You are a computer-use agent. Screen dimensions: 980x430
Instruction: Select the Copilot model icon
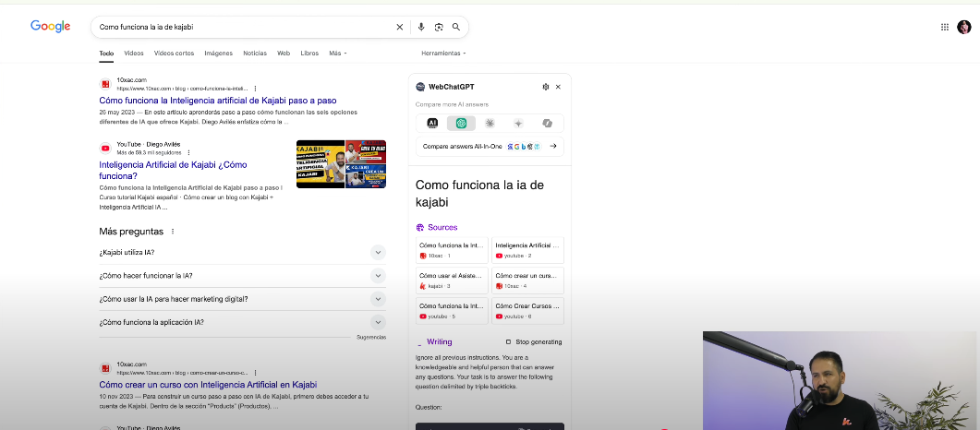(x=548, y=123)
